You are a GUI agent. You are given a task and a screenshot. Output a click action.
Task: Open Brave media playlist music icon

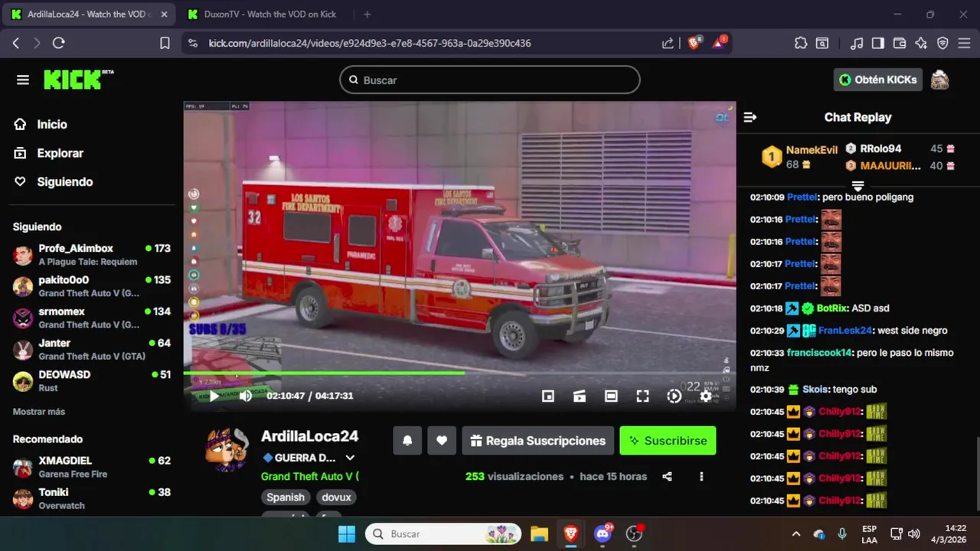(x=857, y=43)
